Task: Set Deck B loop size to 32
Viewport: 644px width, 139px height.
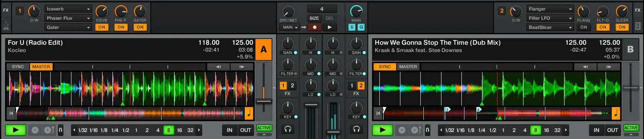Action: (x=557, y=130)
